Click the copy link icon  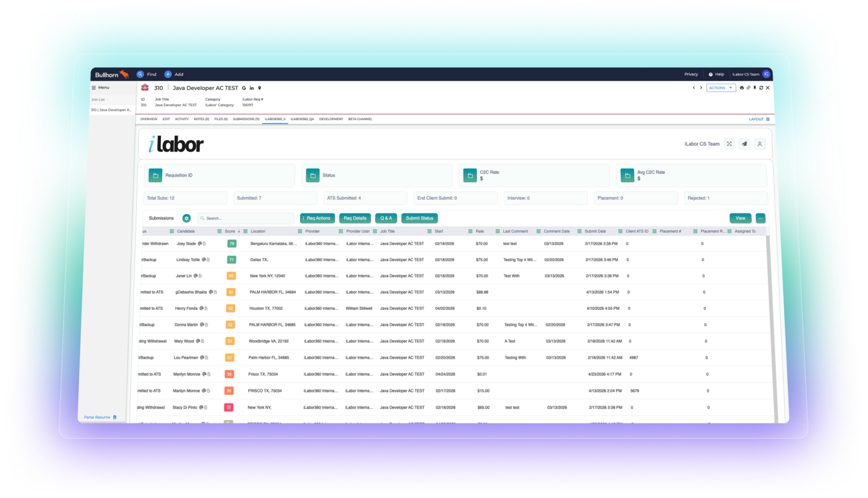click(x=748, y=88)
